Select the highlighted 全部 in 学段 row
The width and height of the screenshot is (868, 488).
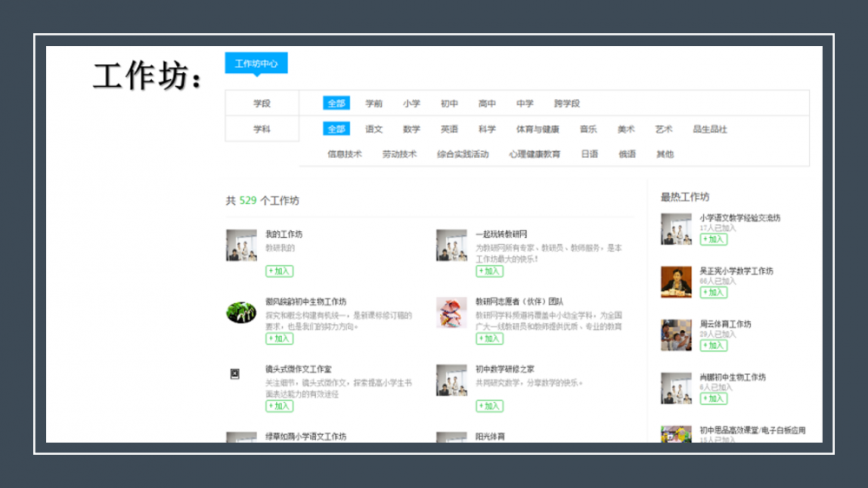(x=336, y=103)
